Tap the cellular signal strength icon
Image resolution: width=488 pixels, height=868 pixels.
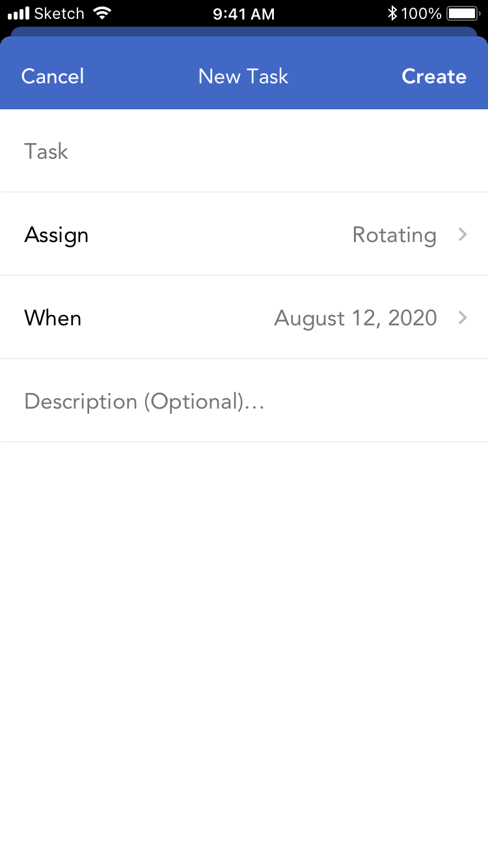19,13
